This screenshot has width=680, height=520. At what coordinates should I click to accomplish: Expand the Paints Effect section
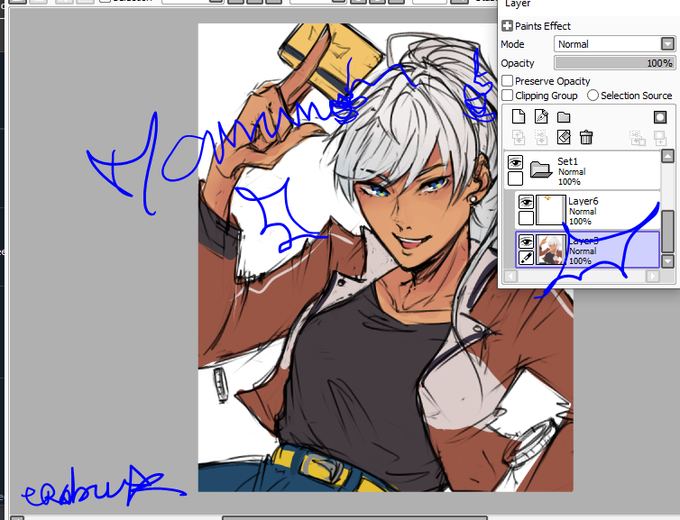click(x=507, y=26)
